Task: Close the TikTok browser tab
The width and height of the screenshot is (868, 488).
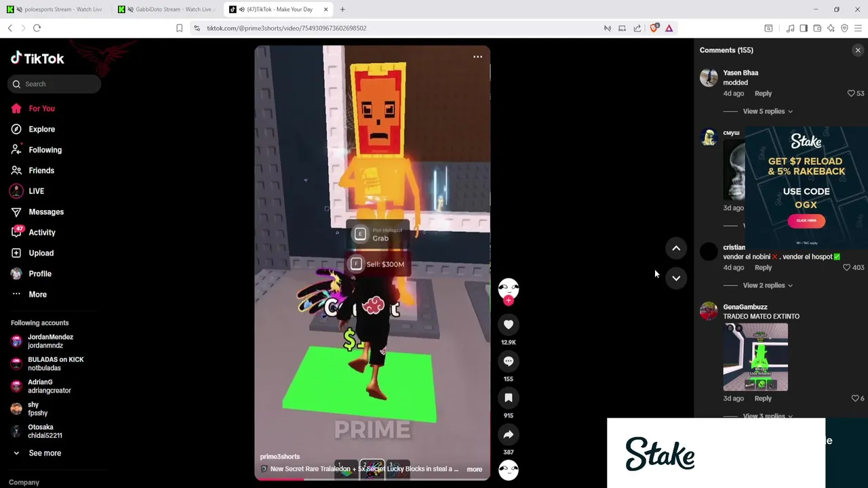Action: click(325, 9)
